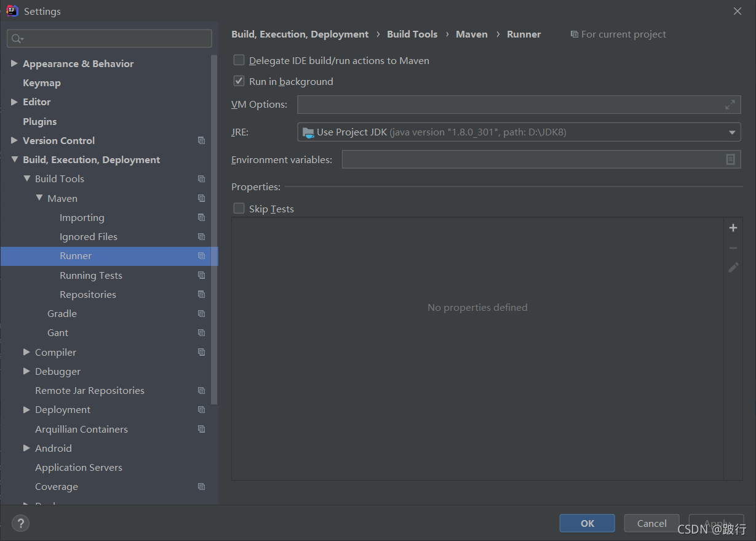Click project-level icon next to Running Tests
756x541 pixels.
pos(201,275)
